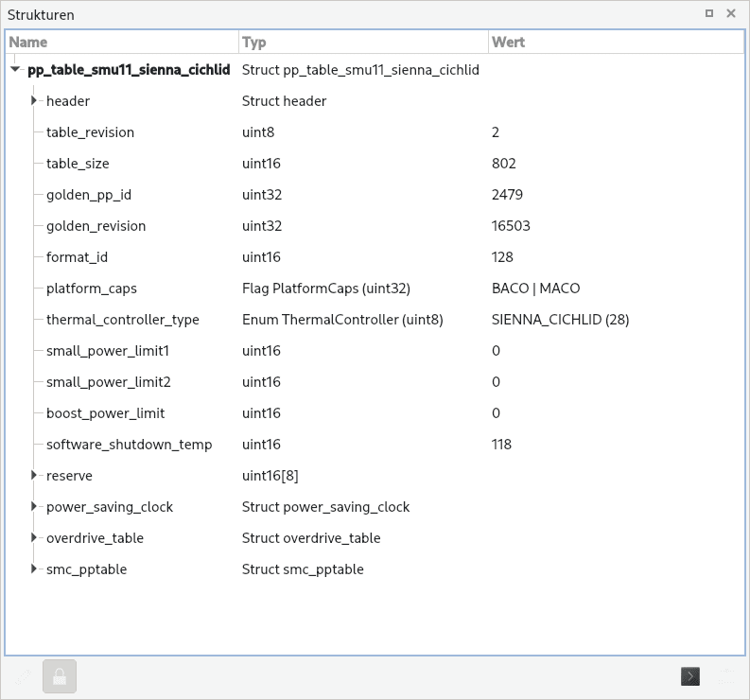The height and width of the screenshot is (700, 750).
Task: Select the platform_caps row
Action: point(375,288)
